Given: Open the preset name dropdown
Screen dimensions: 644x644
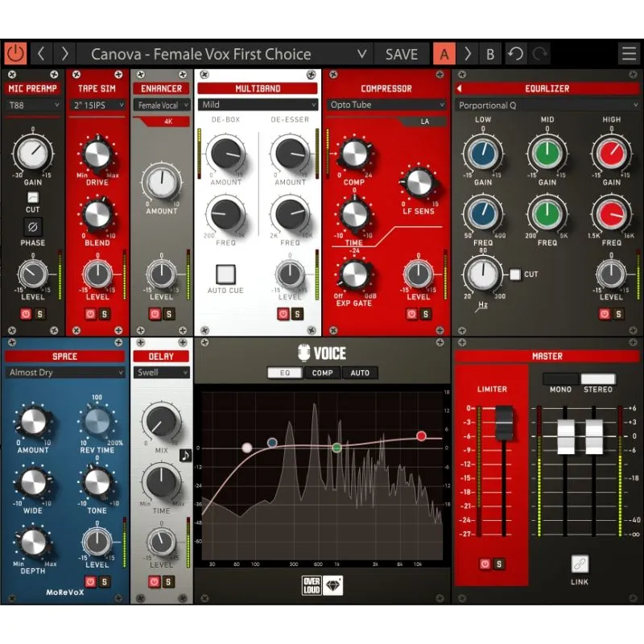Looking at the screenshot, I should (225, 54).
